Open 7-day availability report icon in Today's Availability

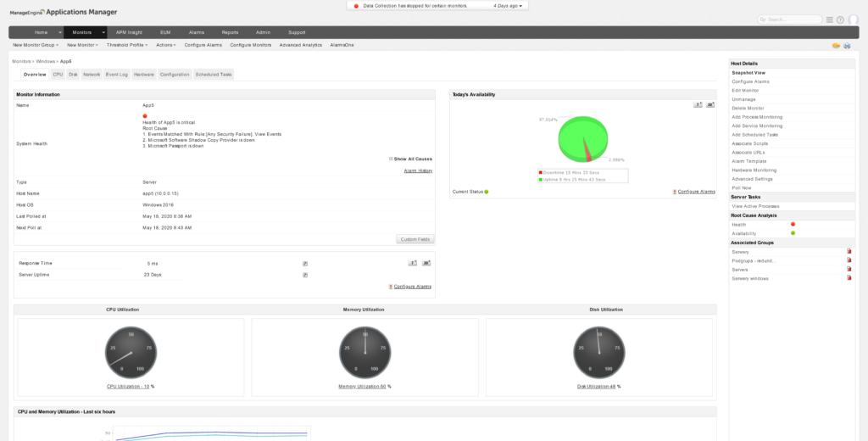click(698, 105)
